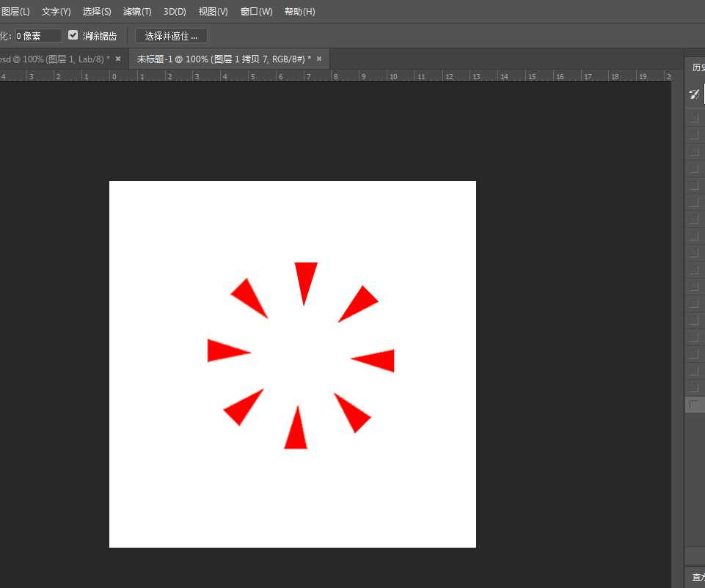Open the 帮助(H) help menu
This screenshot has height=588, width=705.
[299, 12]
